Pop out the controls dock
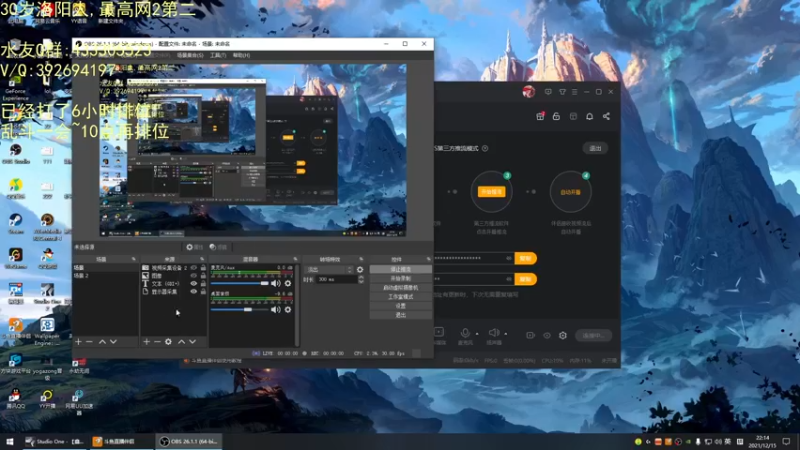Viewport: 800px width, 450px height. tap(428, 259)
